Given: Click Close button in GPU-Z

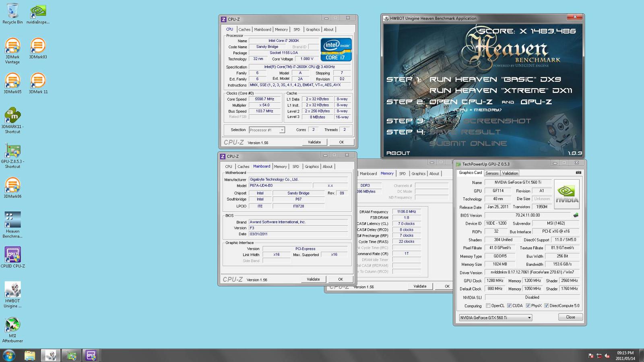Looking at the screenshot, I should point(570,317).
